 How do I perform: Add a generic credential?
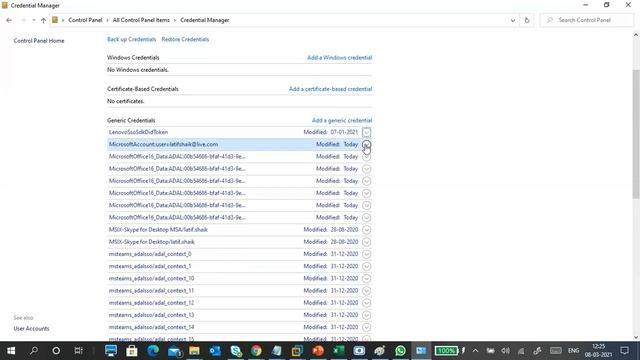click(x=342, y=120)
